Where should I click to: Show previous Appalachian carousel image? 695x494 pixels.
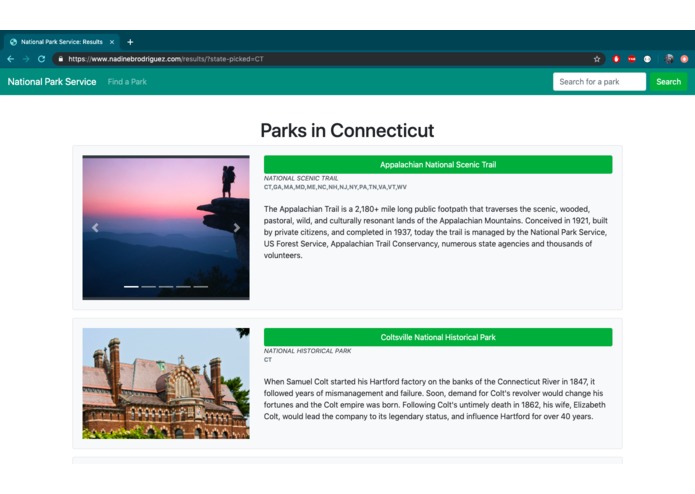pos(95,228)
